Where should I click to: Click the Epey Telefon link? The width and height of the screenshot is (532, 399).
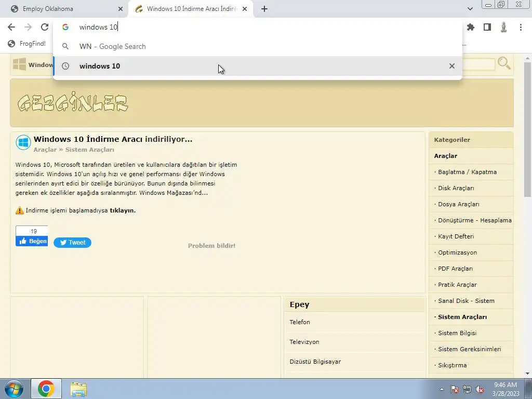click(x=300, y=322)
